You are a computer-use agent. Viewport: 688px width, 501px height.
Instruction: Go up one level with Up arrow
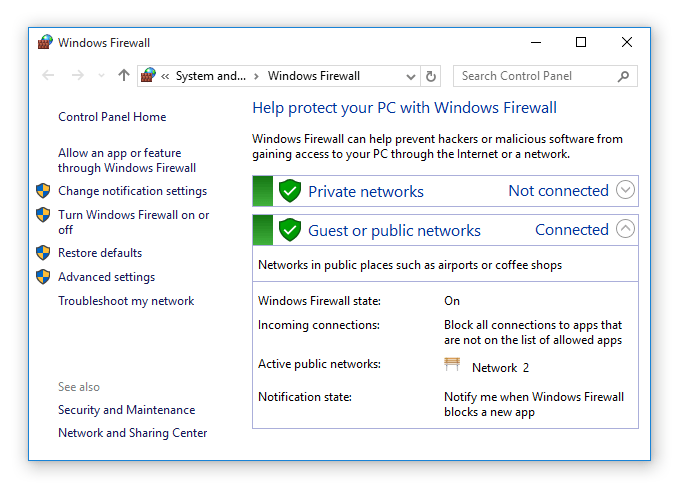pyautogui.click(x=124, y=76)
